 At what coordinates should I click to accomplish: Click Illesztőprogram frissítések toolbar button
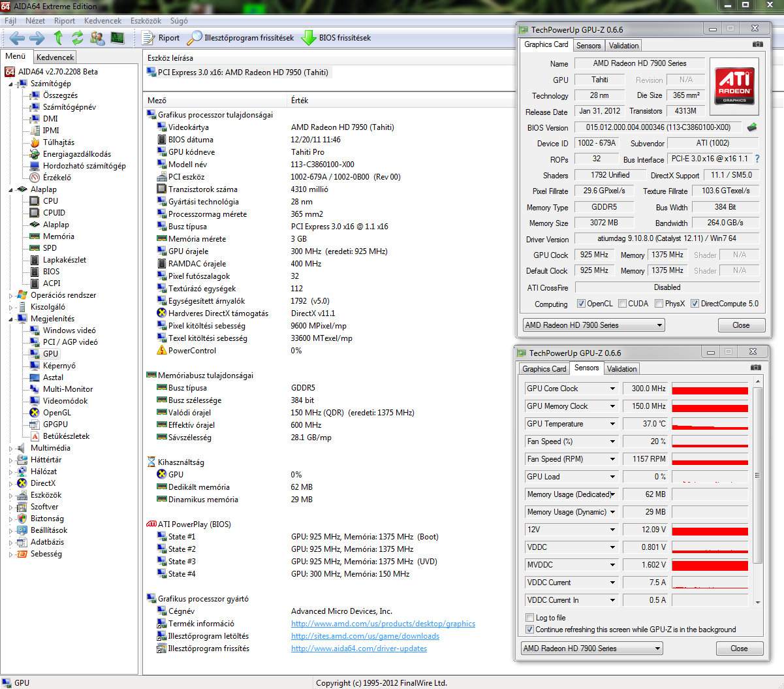tap(240, 38)
